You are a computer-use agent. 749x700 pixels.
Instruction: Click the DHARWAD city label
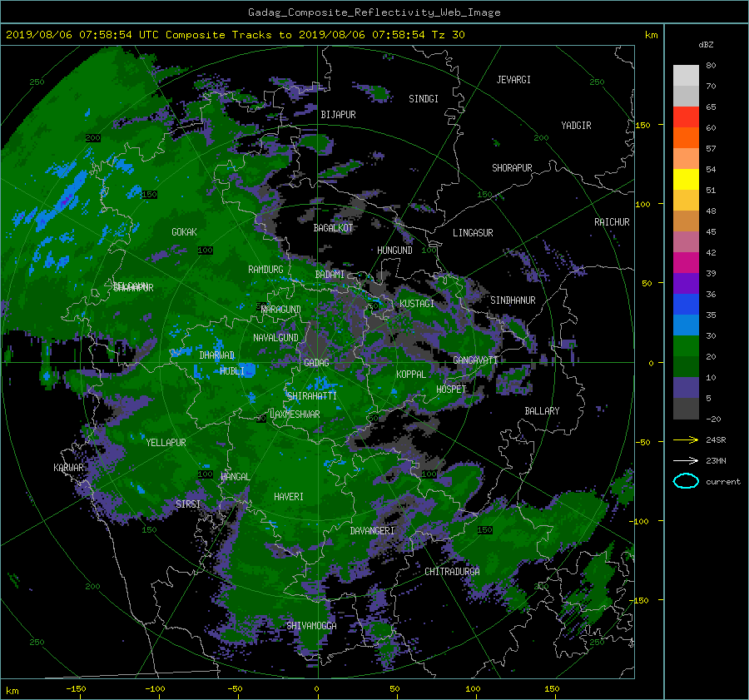point(217,355)
